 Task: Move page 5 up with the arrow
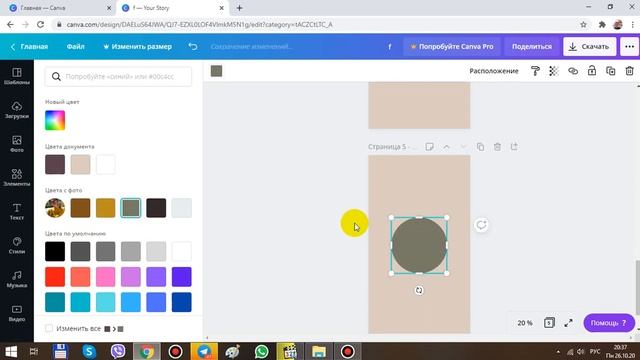coord(447,147)
